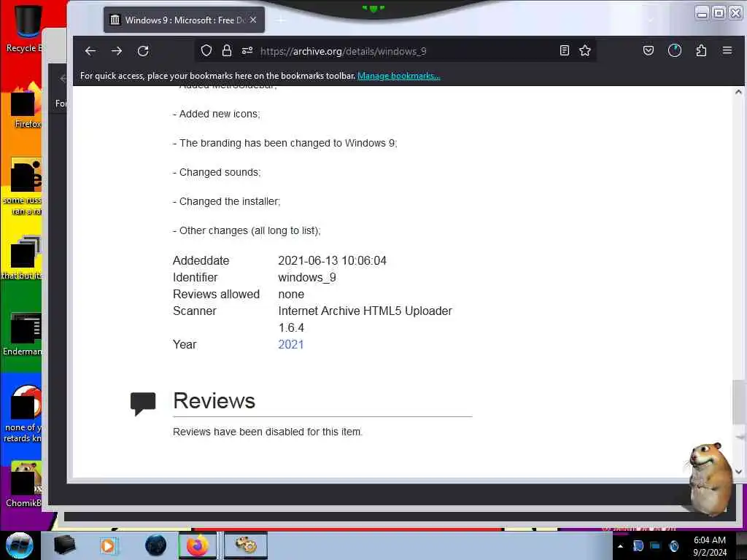Save page to Pocket

coord(649,50)
